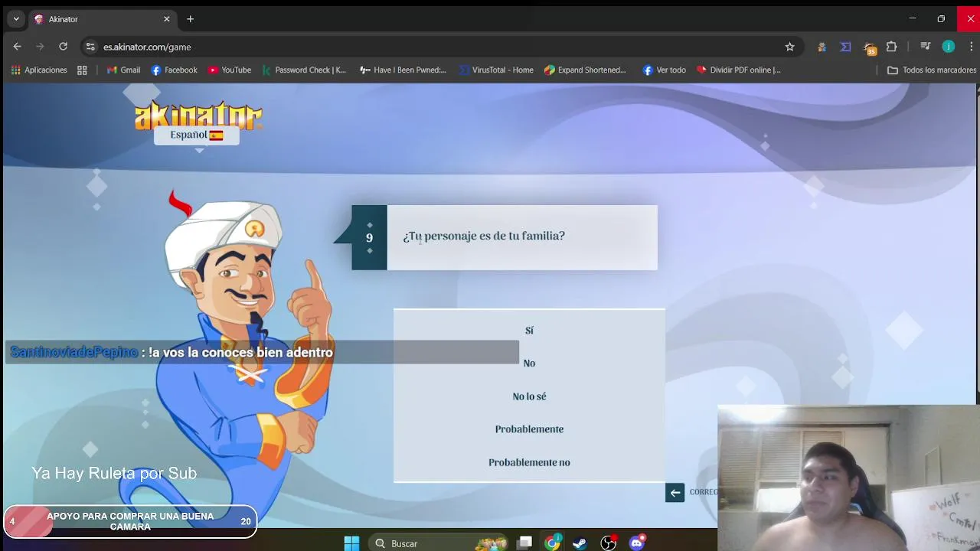
Task: View site information icon in address bar
Action: (90, 47)
